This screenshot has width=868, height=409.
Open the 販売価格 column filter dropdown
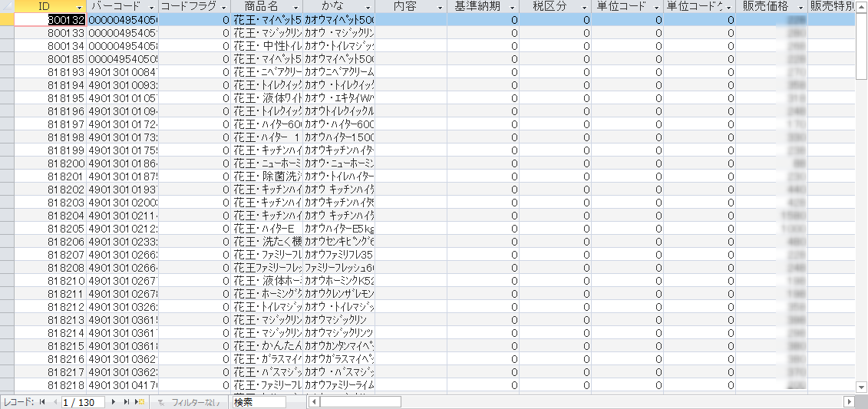coord(801,7)
